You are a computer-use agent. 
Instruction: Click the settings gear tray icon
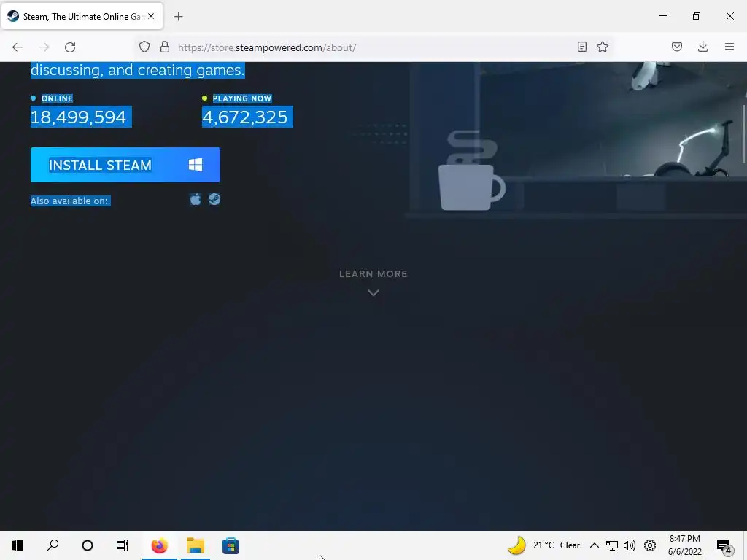[x=650, y=545]
